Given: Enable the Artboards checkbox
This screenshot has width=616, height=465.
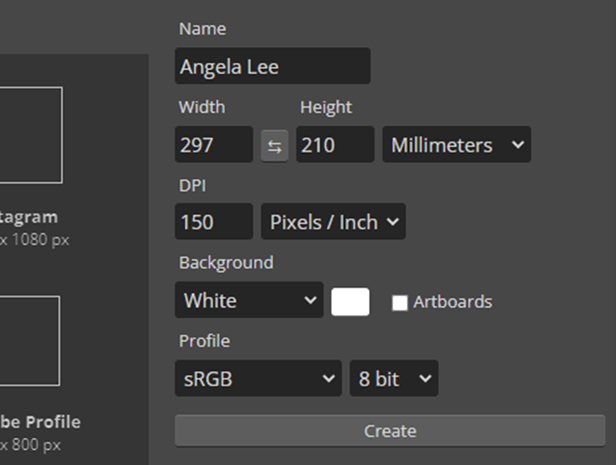Looking at the screenshot, I should [400, 302].
